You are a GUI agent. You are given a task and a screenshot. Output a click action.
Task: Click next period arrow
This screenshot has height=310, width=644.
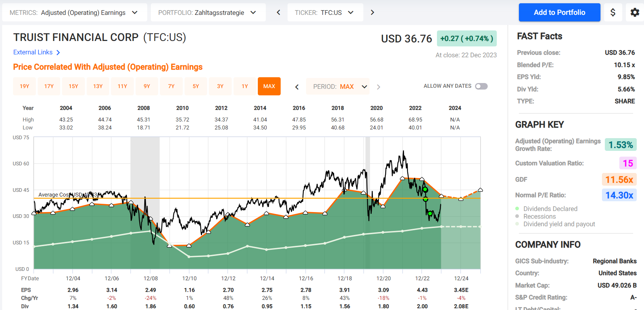pos(379,87)
